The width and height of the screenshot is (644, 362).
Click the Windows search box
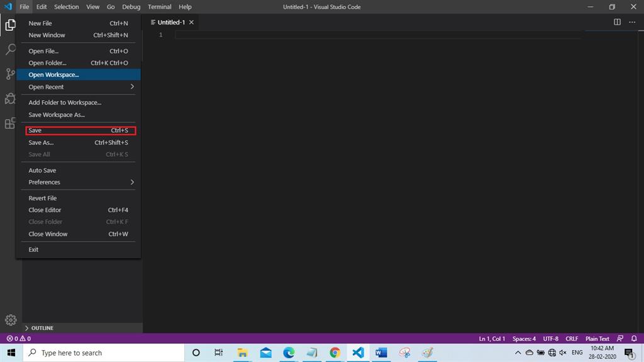coord(104,353)
